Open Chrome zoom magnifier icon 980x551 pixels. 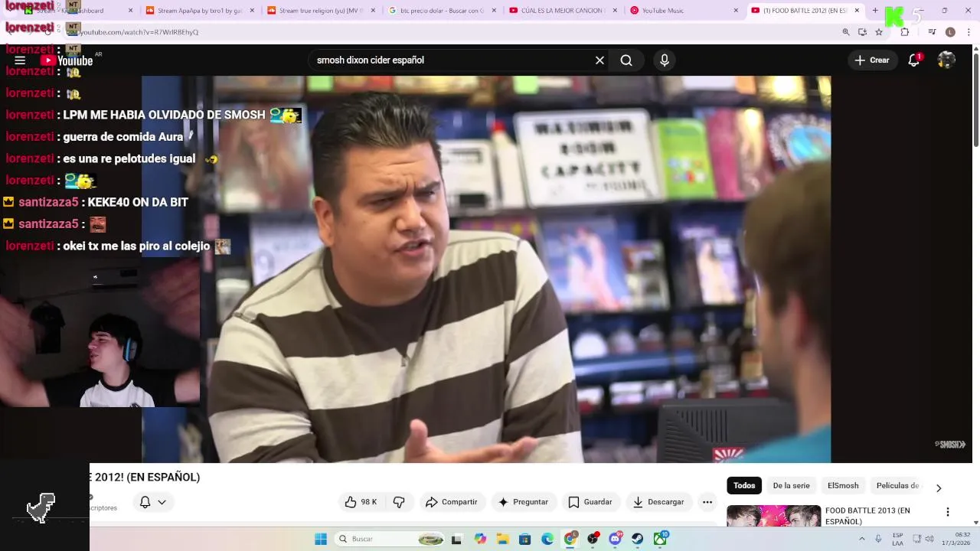846,32
